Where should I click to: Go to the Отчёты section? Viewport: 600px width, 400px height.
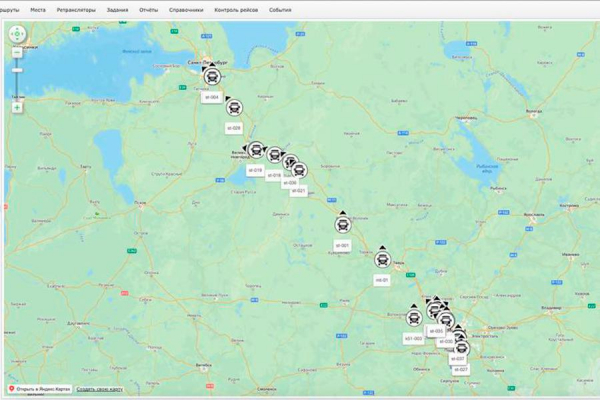tap(149, 8)
